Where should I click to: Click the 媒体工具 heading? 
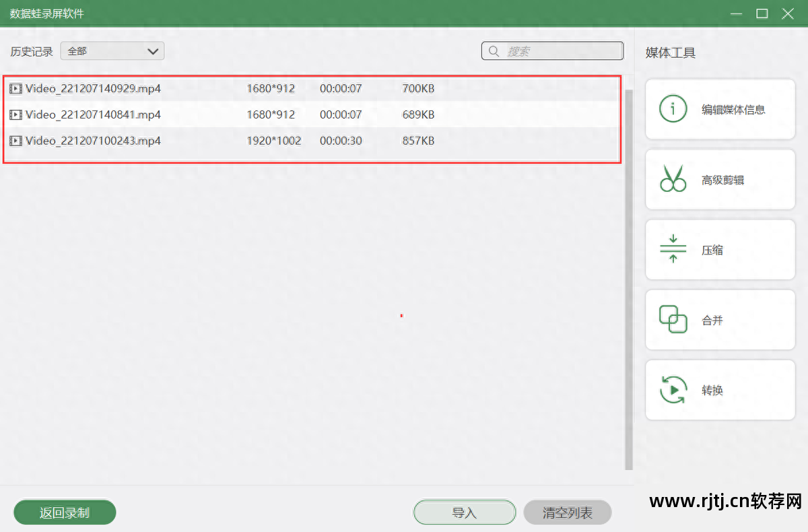point(671,53)
